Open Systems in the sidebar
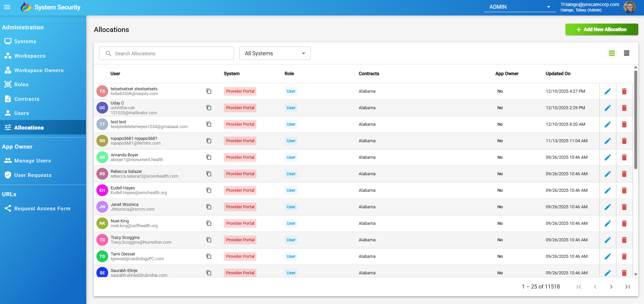This screenshot has width=644, height=304. coord(43,41)
